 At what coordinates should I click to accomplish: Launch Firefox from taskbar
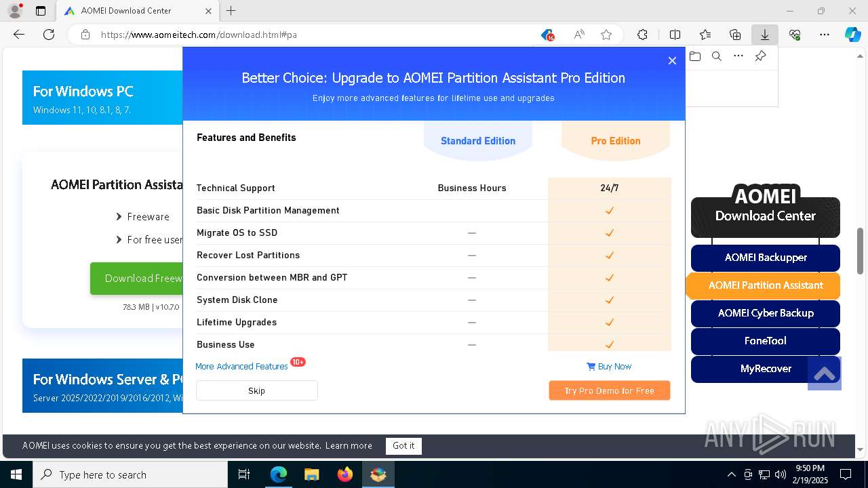(345, 474)
